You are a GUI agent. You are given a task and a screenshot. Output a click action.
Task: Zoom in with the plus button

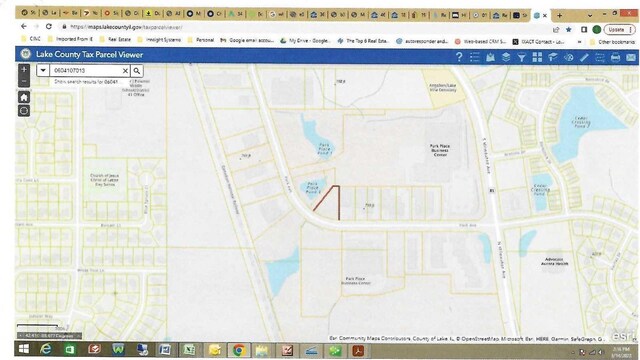(x=24, y=69)
